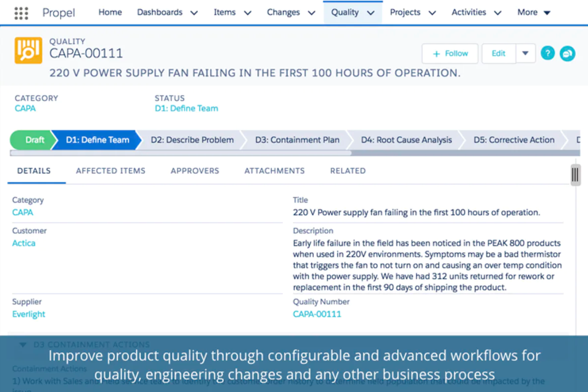
Task: Click the vertical scrollbar handle on the right
Action: [575, 175]
